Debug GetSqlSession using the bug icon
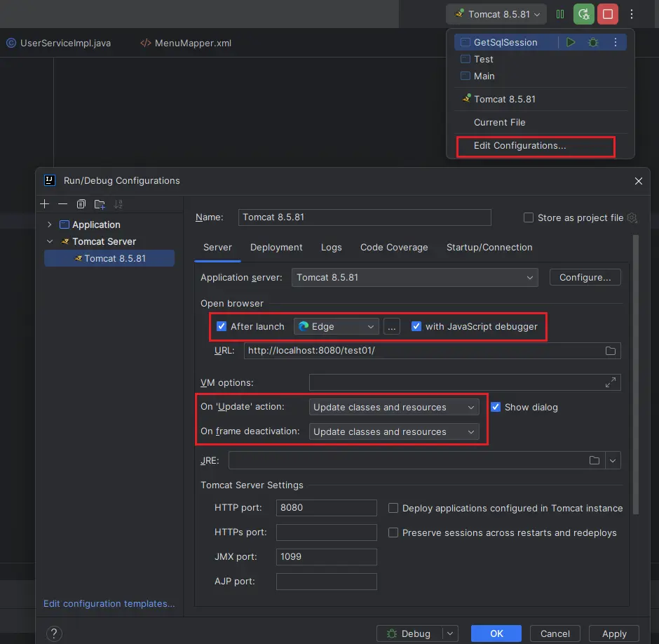The image size is (659, 644). tap(593, 42)
